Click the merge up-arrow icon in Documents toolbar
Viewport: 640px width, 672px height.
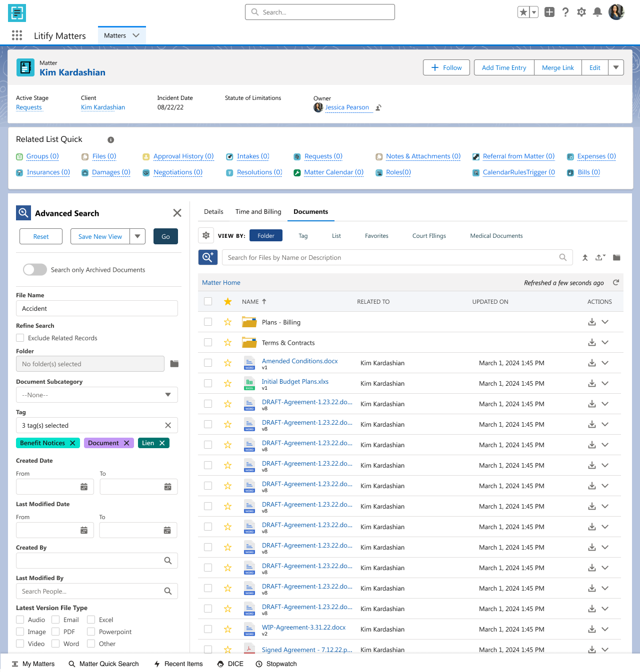[x=585, y=257]
